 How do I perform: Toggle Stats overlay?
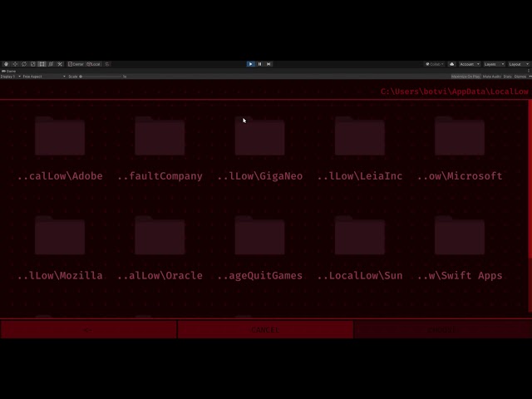coord(507,76)
